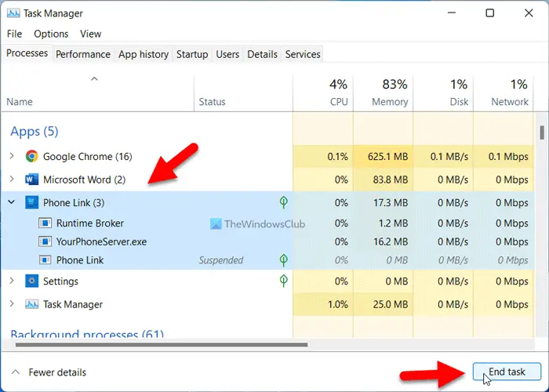The height and width of the screenshot is (392, 549).
Task: Select the Phone Link (3) row
Action: [x=268, y=202]
